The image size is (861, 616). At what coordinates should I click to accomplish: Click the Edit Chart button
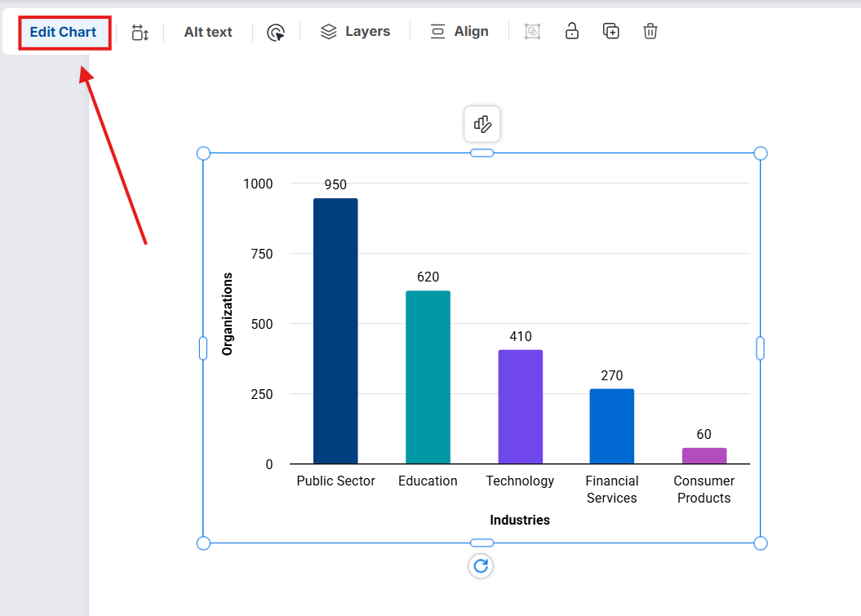[x=64, y=32]
